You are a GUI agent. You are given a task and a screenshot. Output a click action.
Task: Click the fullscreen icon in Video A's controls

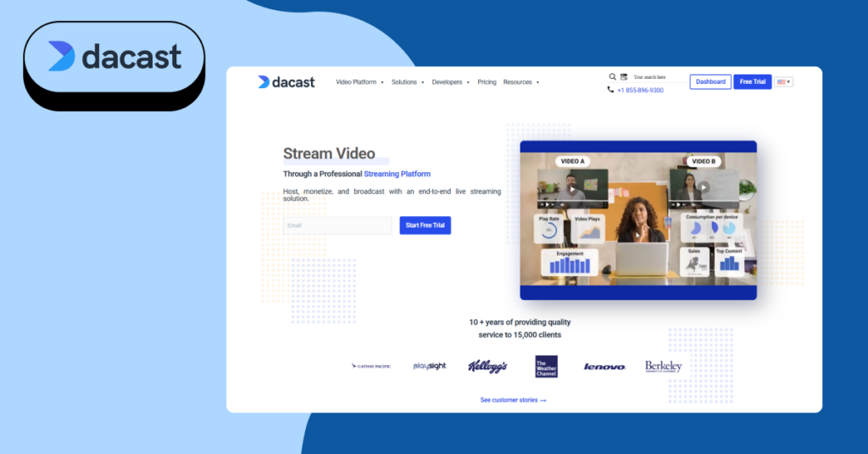pyautogui.click(x=604, y=205)
